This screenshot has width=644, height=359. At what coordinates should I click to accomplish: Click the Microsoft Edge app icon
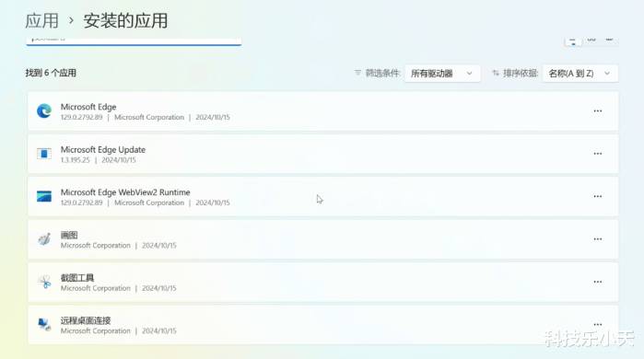(44, 110)
